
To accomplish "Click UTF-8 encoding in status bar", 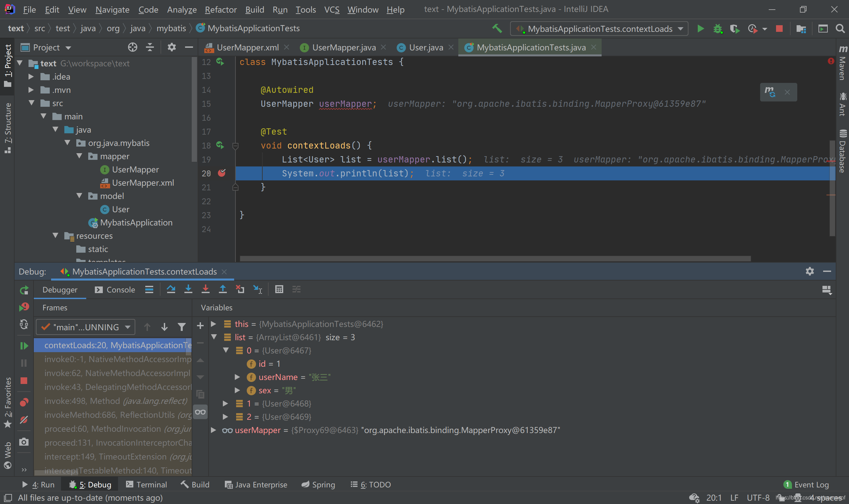I will coord(758,498).
